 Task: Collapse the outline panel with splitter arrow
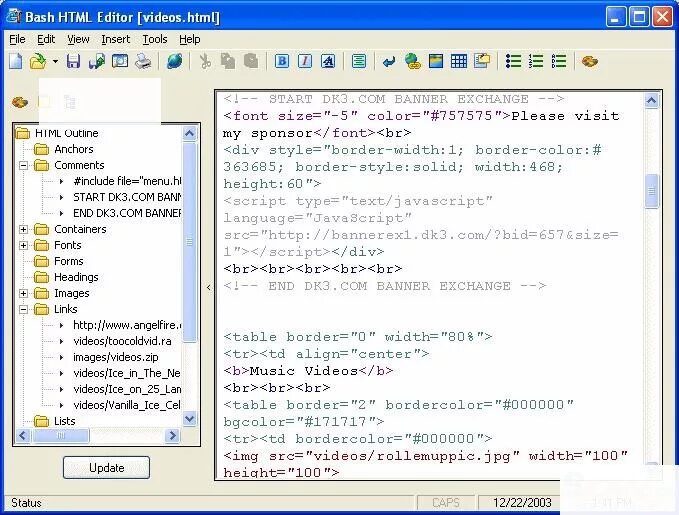click(209, 287)
